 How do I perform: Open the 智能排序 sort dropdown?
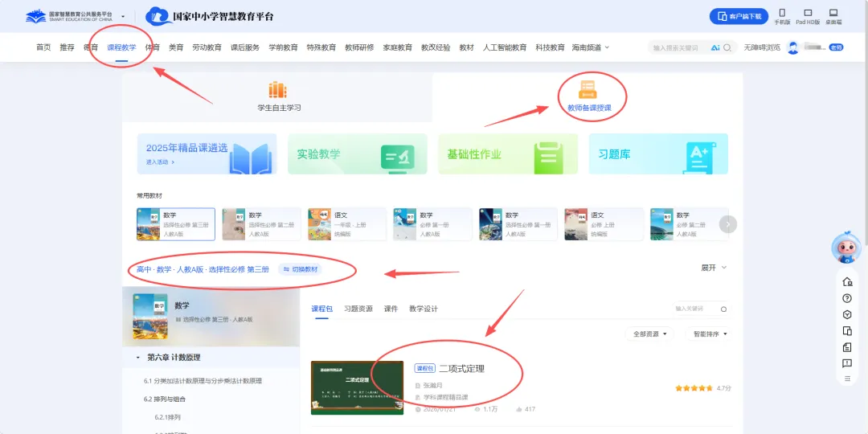708,334
